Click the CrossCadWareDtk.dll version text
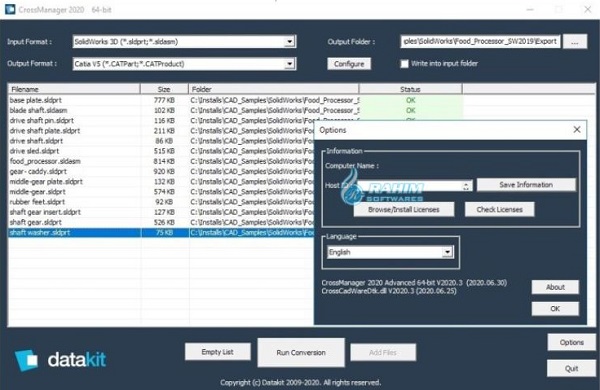Image resolution: width=600 pixels, height=390 pixels. [x=389, y=291]
